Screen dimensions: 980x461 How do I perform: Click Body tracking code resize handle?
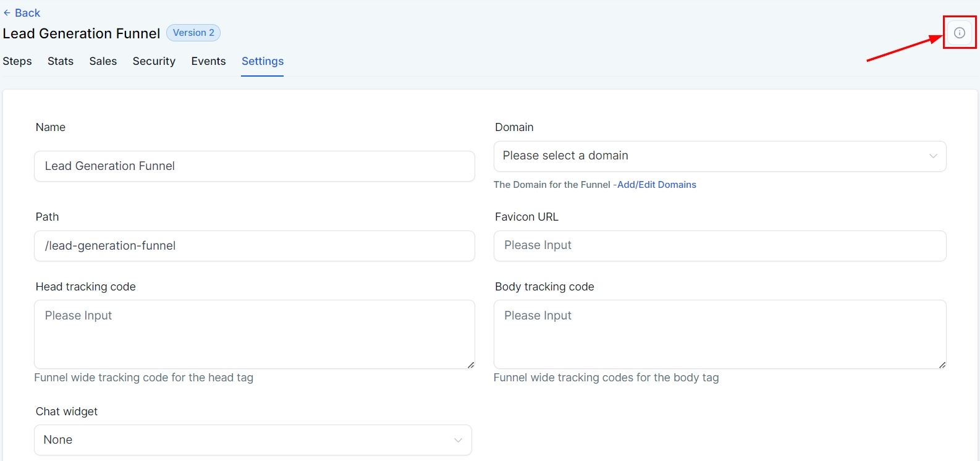point(942,365)
